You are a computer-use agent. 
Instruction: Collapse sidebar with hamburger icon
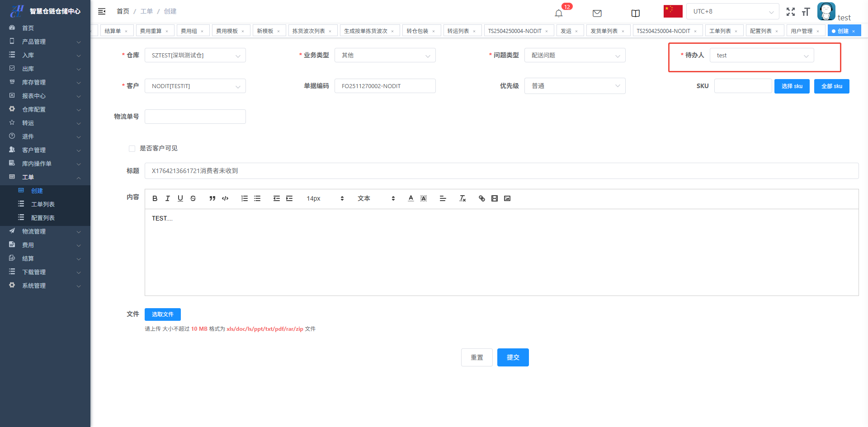coord(102,11)
